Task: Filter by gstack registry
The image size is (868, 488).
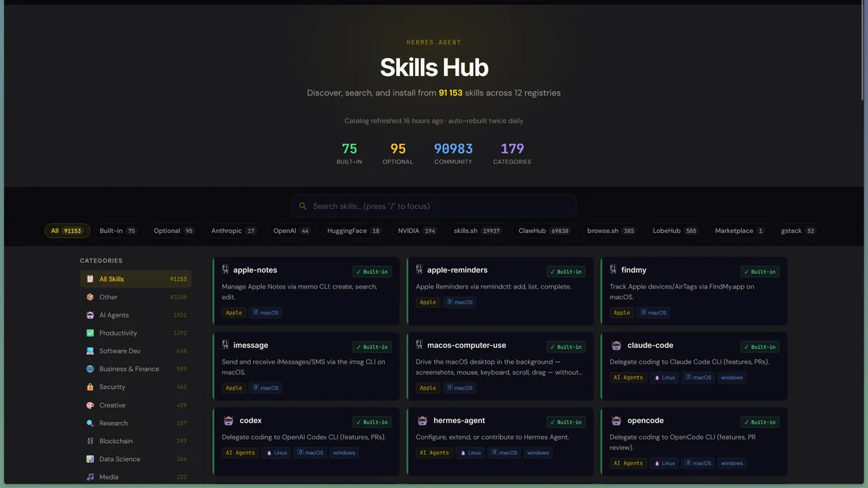Action: coord(798,231)
